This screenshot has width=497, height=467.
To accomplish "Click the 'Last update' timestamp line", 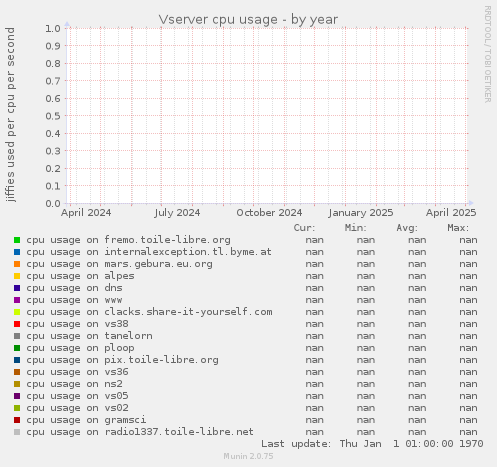I will tap(372, 444).
